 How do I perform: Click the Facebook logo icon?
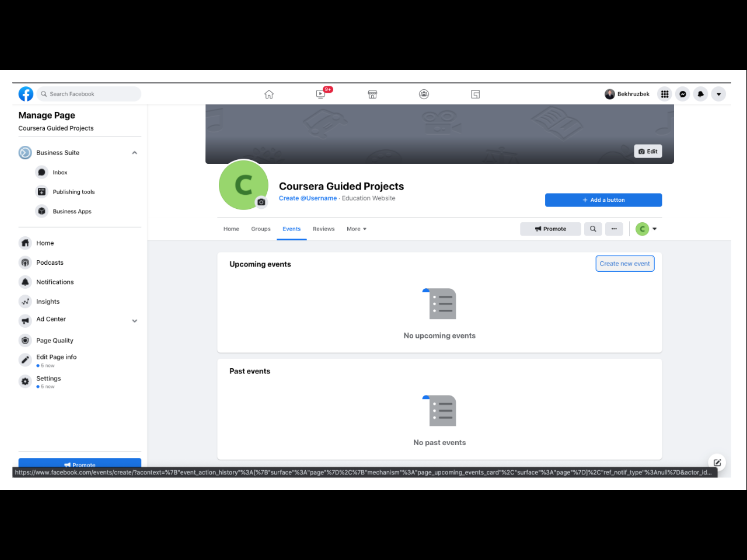click(x=26, y=94)
